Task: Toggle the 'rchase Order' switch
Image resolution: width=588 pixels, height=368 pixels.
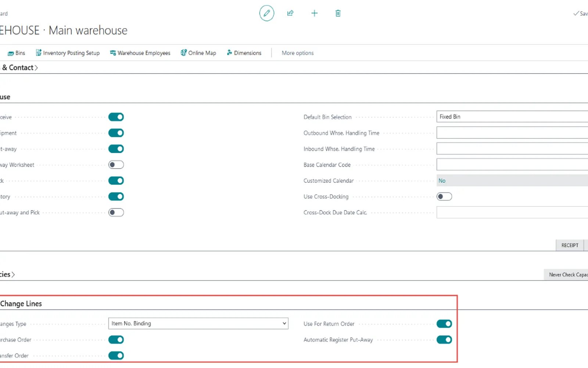Action: (116, 340)
